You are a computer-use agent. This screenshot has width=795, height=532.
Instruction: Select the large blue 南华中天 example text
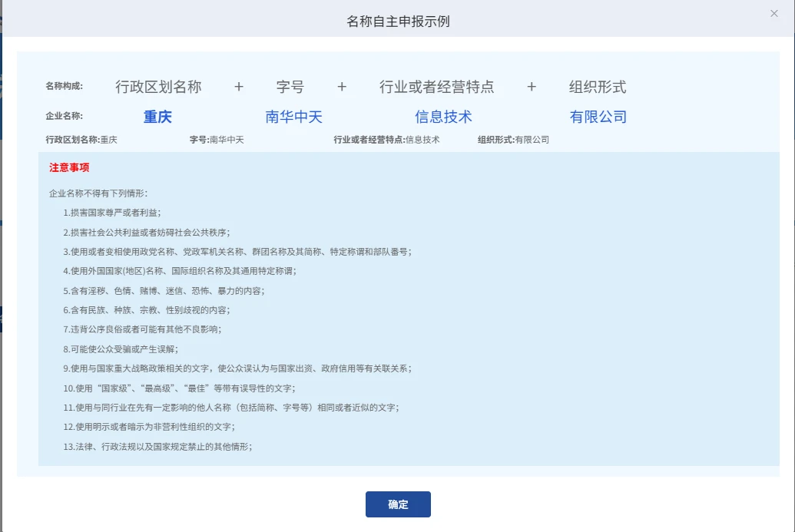click(293, 117)
